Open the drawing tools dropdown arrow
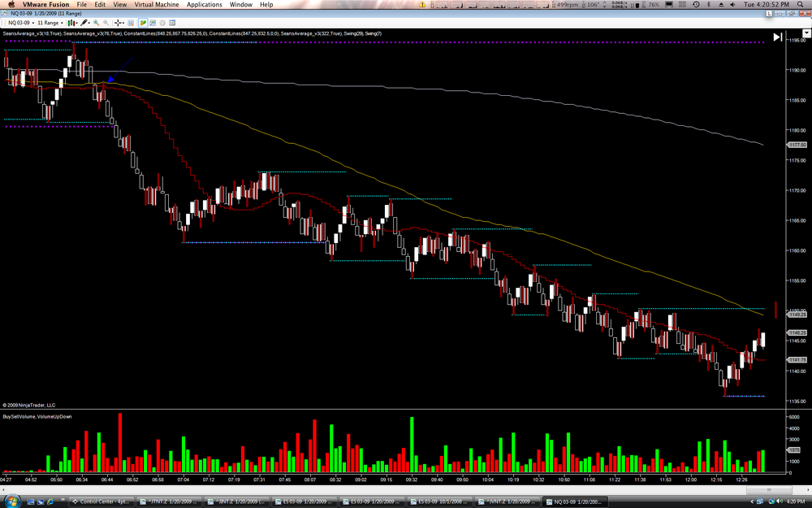The height and width of the screenshot is (508, 812). click(89, 23)
